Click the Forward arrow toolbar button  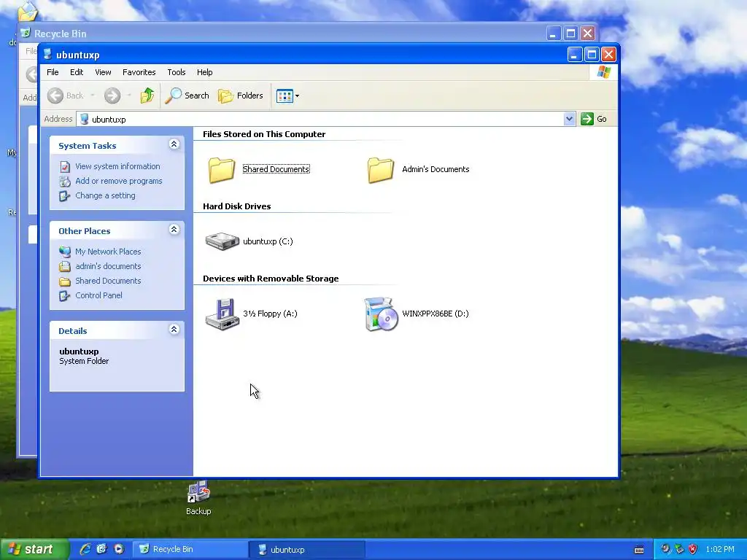tap(112, 96)
